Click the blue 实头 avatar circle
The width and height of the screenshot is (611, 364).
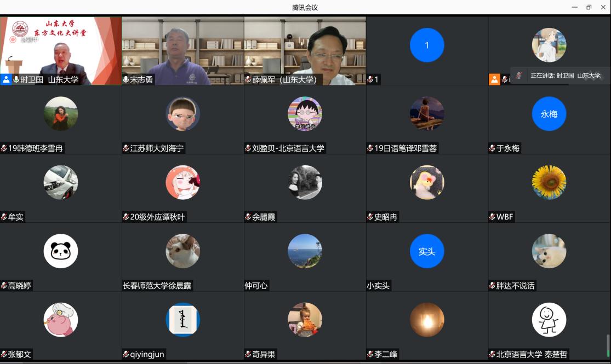[426, 251]
